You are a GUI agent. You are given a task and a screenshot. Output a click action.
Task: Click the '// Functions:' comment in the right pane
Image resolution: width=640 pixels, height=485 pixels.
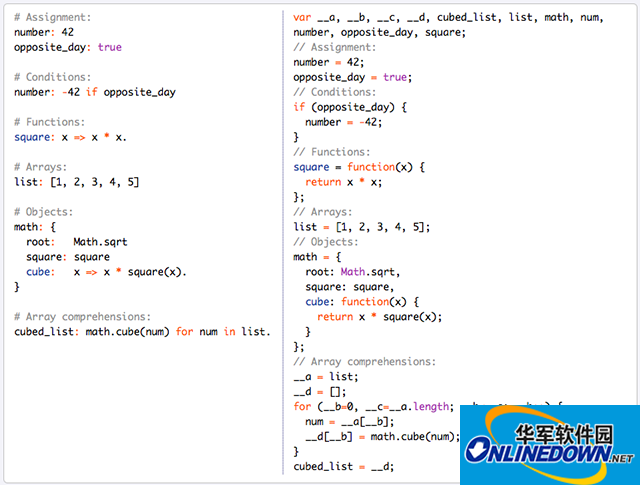[331, 152]
